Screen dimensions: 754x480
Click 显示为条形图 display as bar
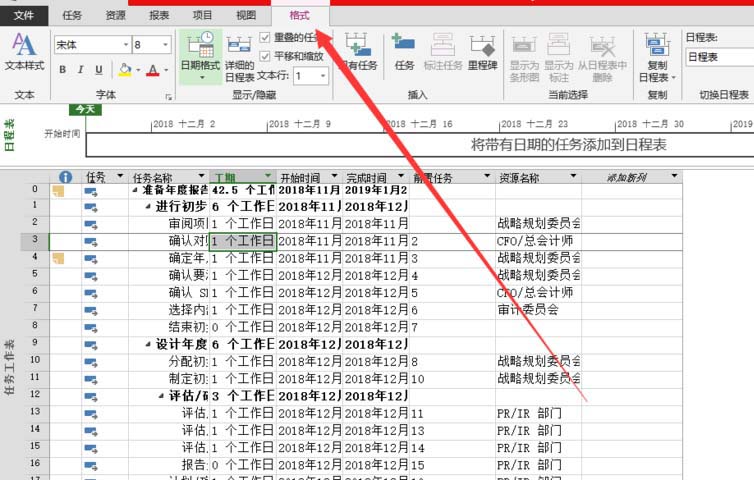524,58
